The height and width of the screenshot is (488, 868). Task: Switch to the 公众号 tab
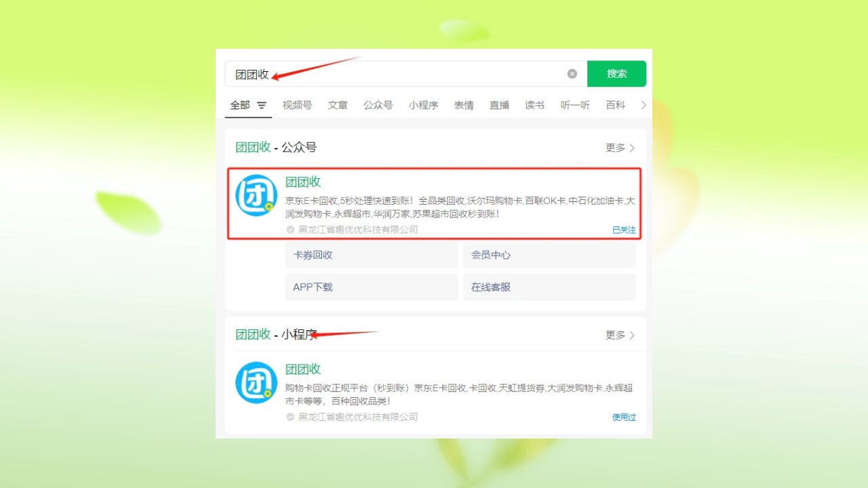pyautogui.click(x=378, y=105)
